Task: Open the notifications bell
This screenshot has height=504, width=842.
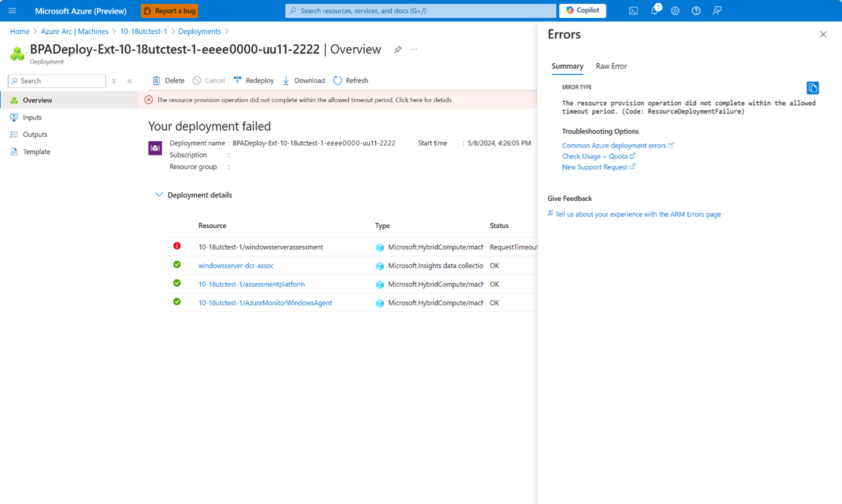Action: click(654, 11)
